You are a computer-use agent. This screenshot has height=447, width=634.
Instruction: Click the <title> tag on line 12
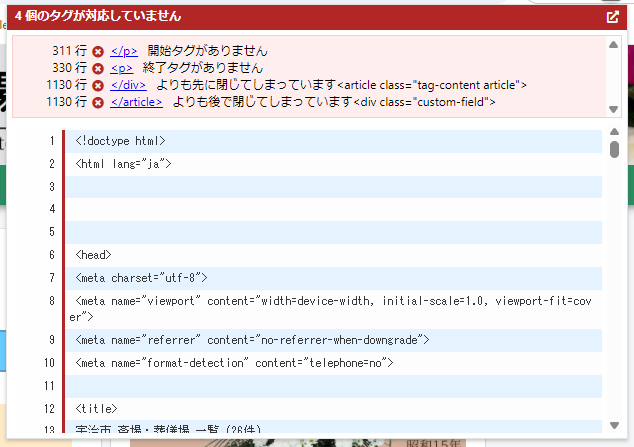(96, 409)
